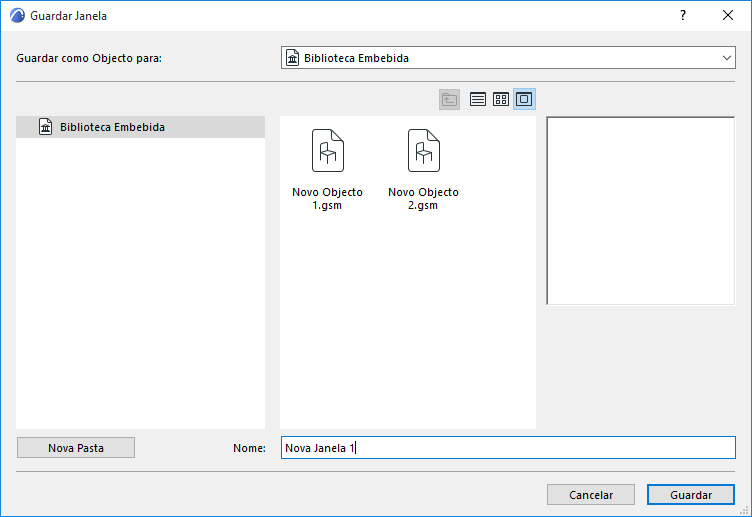Click the ArchiCAD logo in title bar
Viewport: 752px width, 517px height.
(17, 15)
